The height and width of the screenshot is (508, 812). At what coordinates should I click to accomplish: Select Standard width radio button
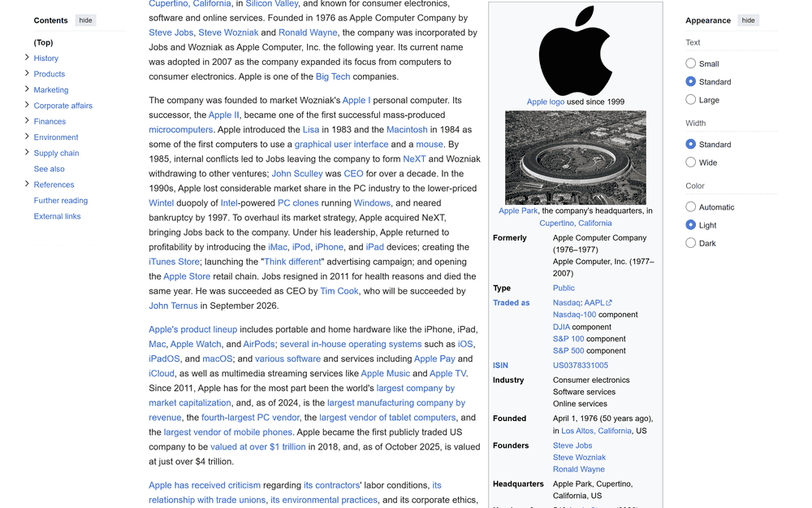coord(690,144)
